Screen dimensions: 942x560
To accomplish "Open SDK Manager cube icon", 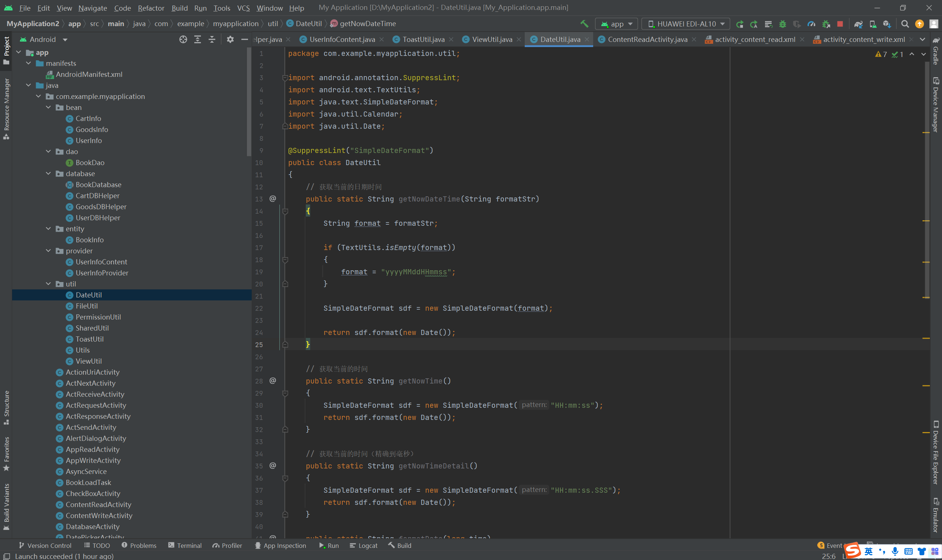I will point(887,24).
